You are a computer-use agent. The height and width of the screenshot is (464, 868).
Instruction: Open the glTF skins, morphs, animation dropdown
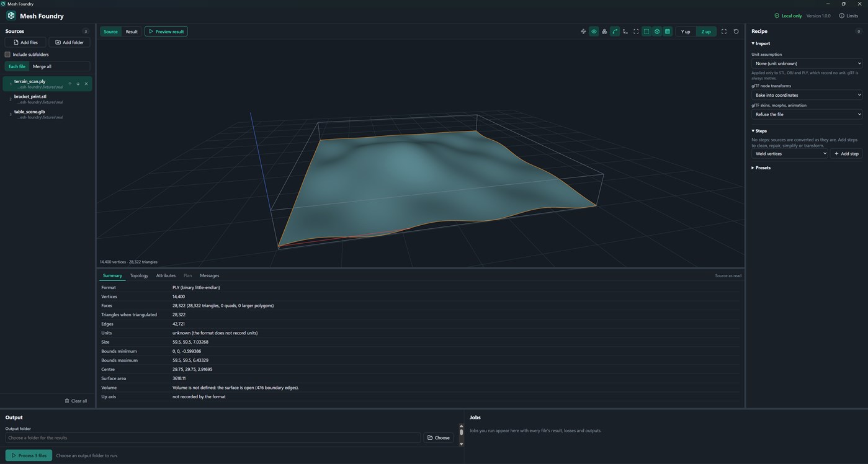(x=807, y=114)
